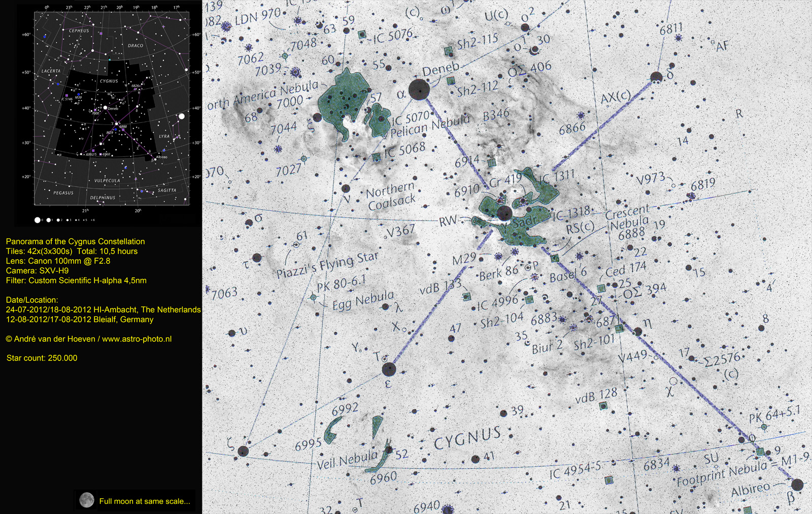Click the vdB 128 square marker
812x514 pixels.
[603, 405]
